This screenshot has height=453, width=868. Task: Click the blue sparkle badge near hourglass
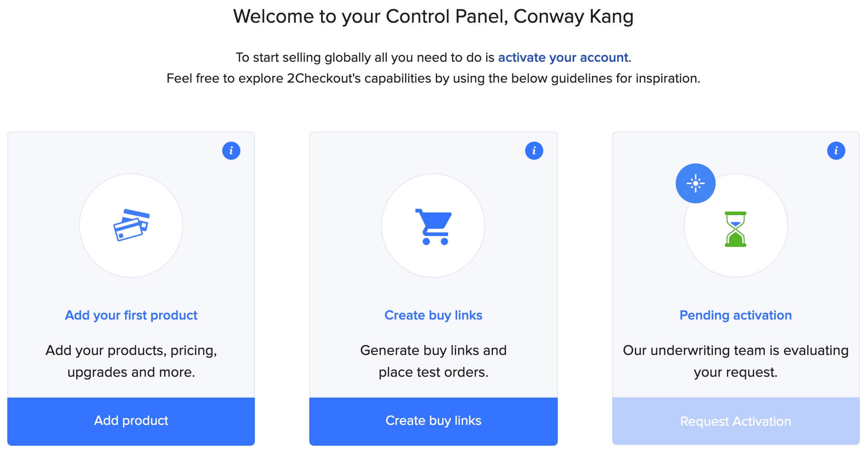695,183
